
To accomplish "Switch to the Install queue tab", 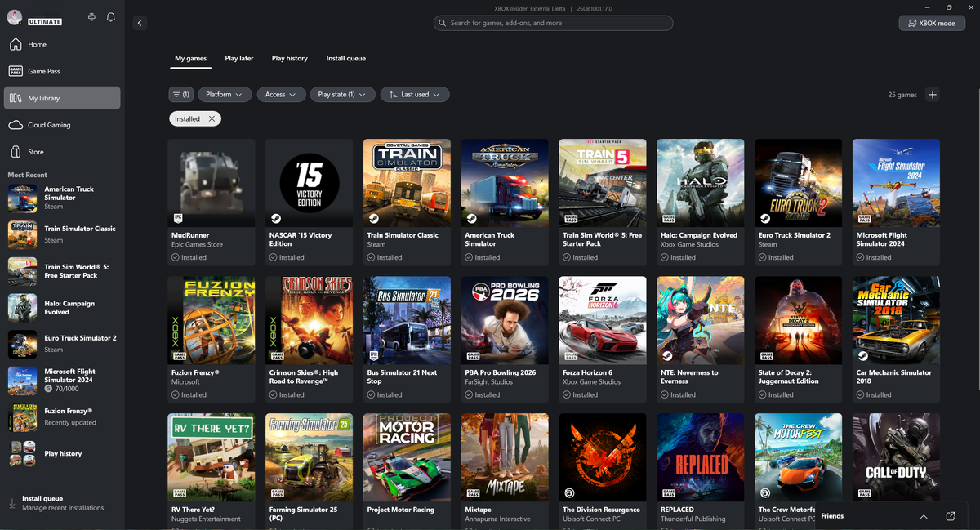I will pos(346,59).
